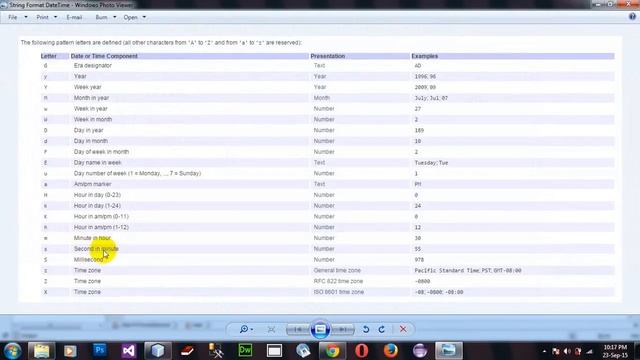Play the slide show
This screenshot has height=360, width=640.
320,329
